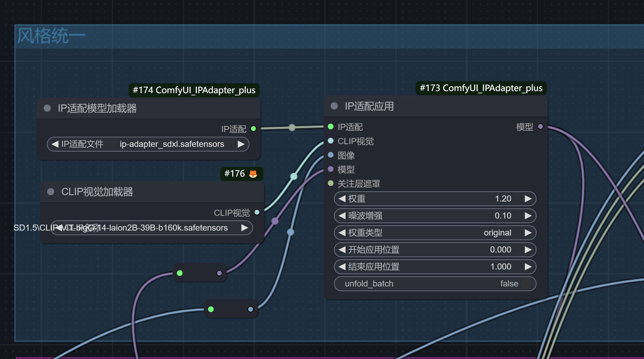
Task: Click the 模型 input socket on 应用 node
Action: pos(331,169)
